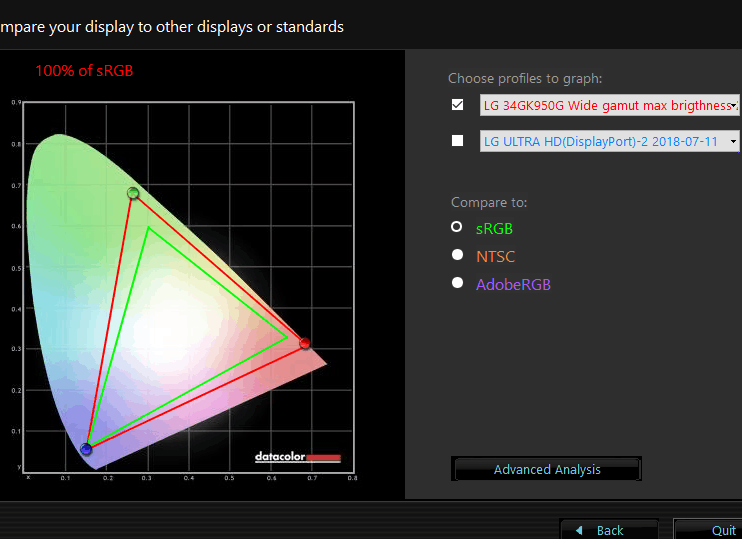This screenshot has height=539, width=742.
Task: Open the LG 34GK950G Wide gamut profile dropdown
Action: point(610,105)
